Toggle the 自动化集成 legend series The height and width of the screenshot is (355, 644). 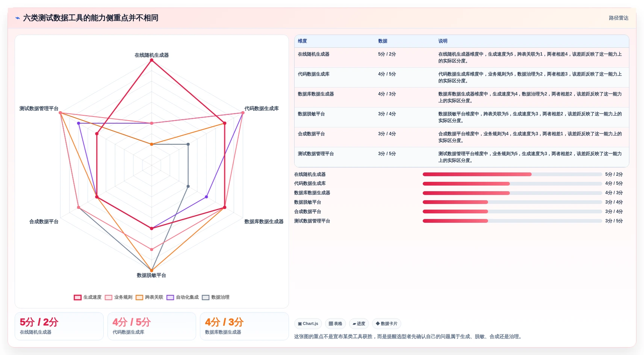coord(183,297)
